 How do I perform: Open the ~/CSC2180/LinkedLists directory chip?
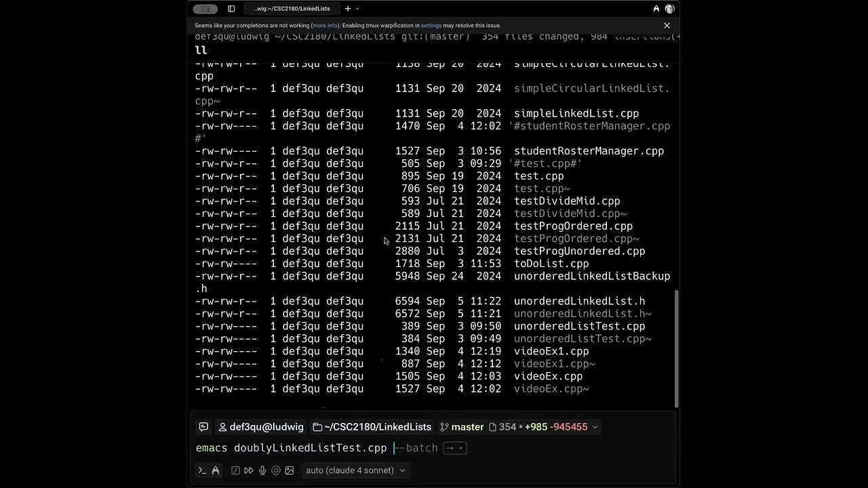click(x=372, y=427)
